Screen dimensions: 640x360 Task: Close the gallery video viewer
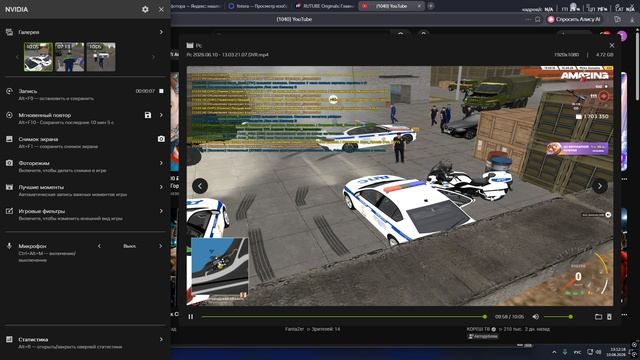tap(611, 45)
